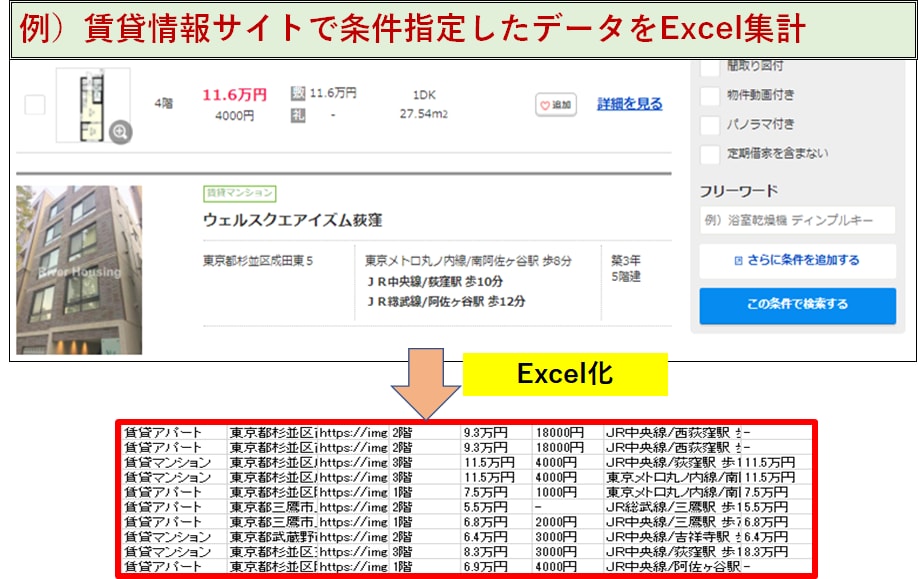Click さらに条件を追加する button
The width and height of the screenshot is (918, 579).
797,260
